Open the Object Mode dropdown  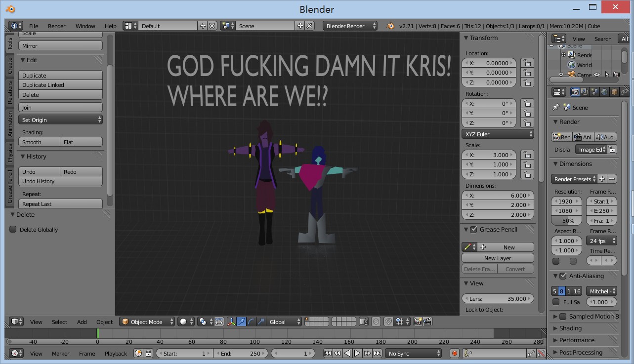pyautogui.click(x=147, y=322)
